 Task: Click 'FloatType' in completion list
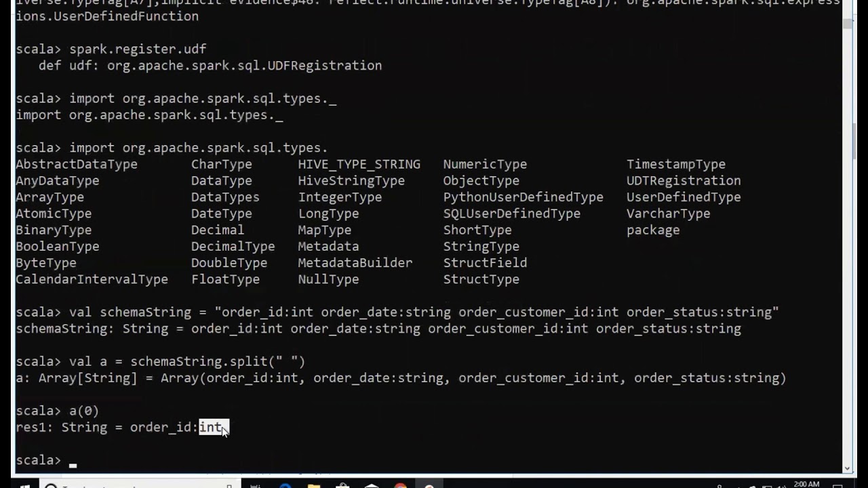click(x=225, y=279)
